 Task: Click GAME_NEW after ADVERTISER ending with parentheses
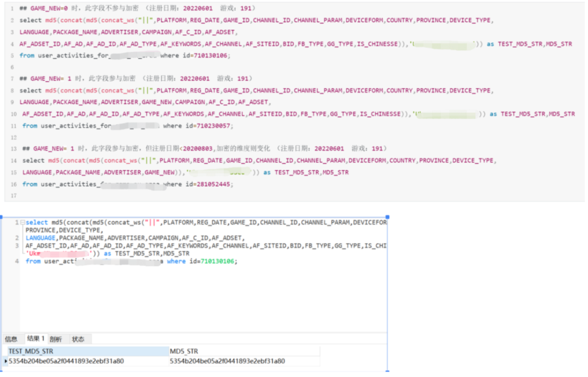[160, 172]
